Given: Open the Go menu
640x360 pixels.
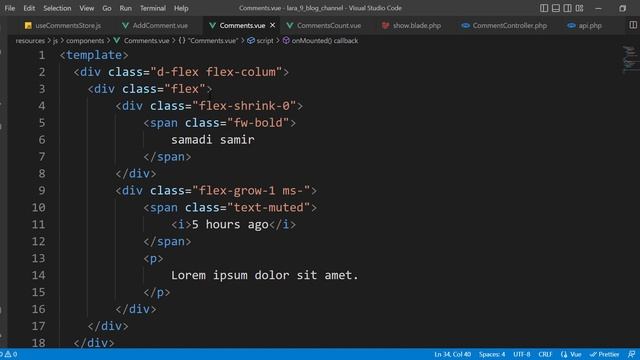Looking at the screenshot, I should tap(107, 8).
